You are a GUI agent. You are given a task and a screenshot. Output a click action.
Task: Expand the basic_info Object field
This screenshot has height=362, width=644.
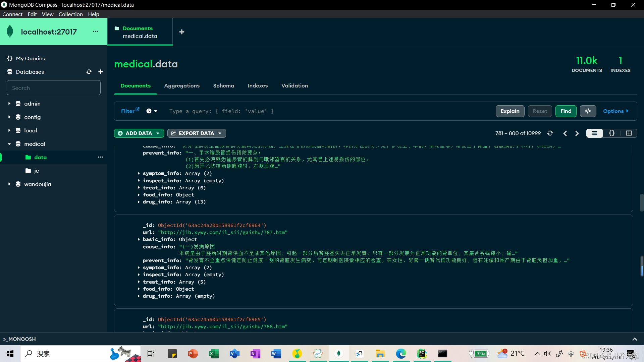tap(138, 239)
